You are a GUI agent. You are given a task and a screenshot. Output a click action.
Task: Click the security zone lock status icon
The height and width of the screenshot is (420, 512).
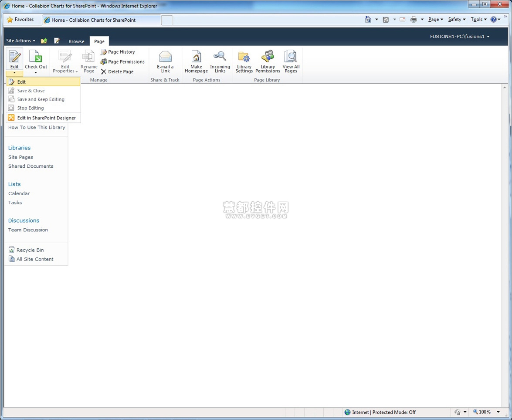(458, 412)
